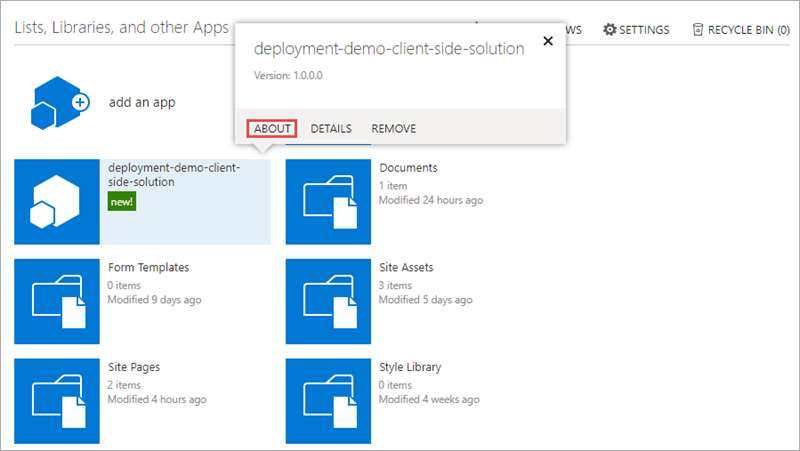Click the callout title deployment-demo-client-side-solution
The image size is (800, 451).
[x=389, y=48]
